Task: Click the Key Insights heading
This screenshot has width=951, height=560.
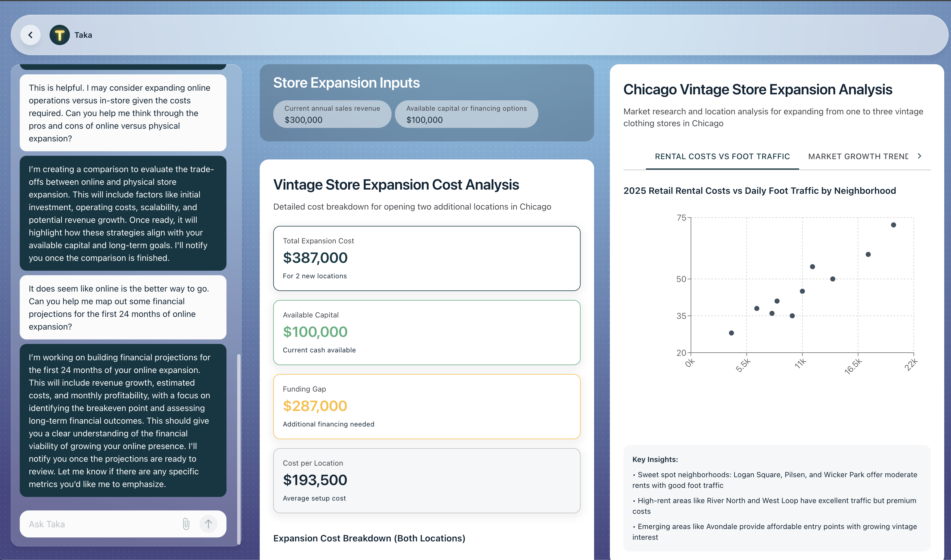Action: pos(655,459)
